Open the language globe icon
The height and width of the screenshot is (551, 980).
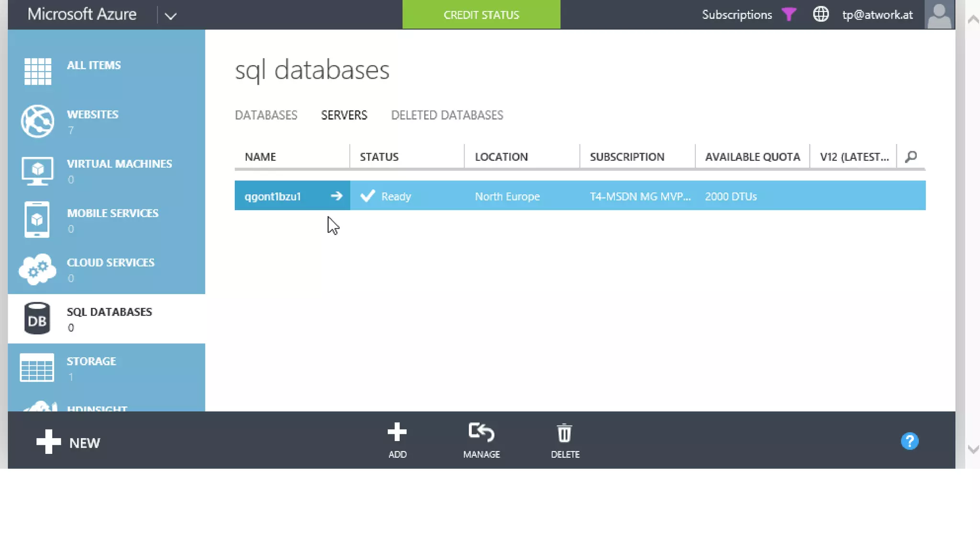(x=821, y=14)
